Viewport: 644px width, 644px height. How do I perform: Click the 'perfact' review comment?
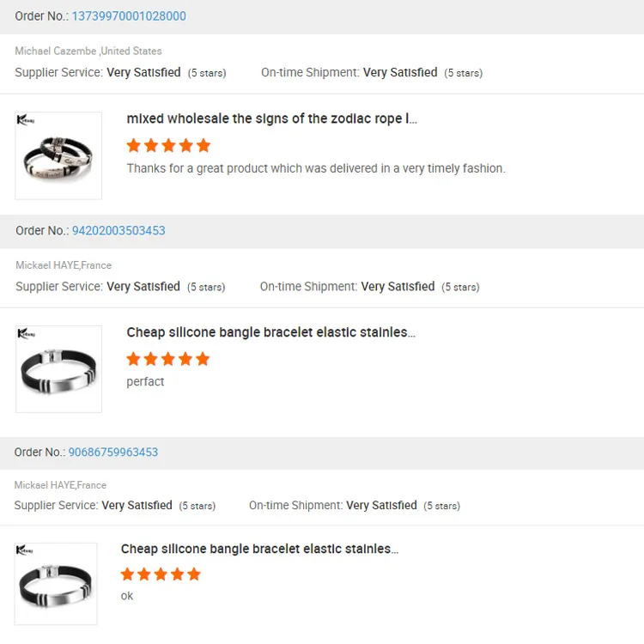click(x=145, y=381)
